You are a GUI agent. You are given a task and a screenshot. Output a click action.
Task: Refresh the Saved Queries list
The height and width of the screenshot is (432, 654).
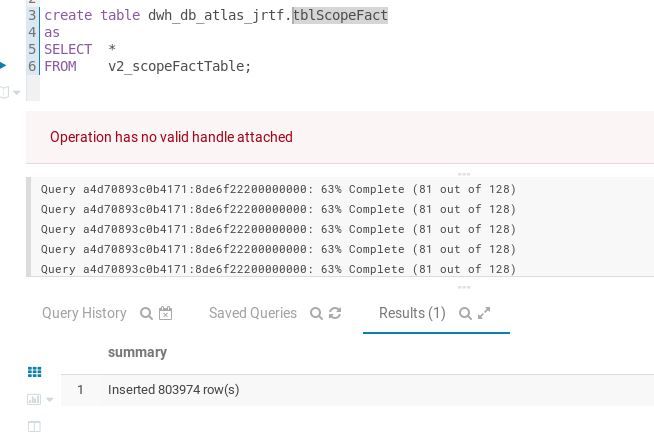point(335,313)
